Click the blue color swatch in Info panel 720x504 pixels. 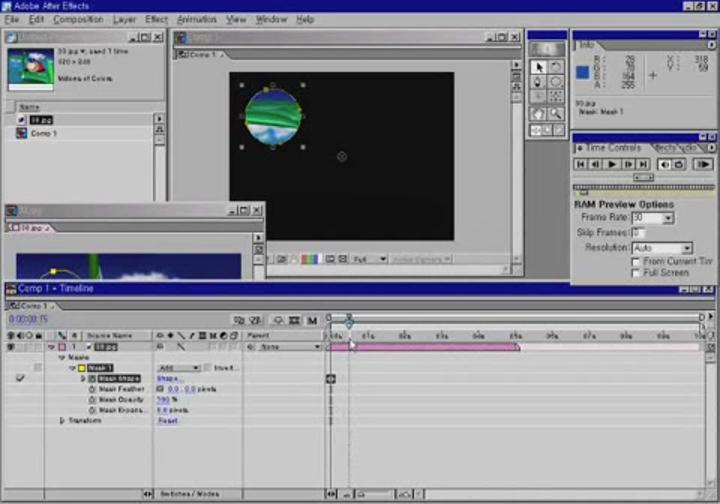point(582,73)
